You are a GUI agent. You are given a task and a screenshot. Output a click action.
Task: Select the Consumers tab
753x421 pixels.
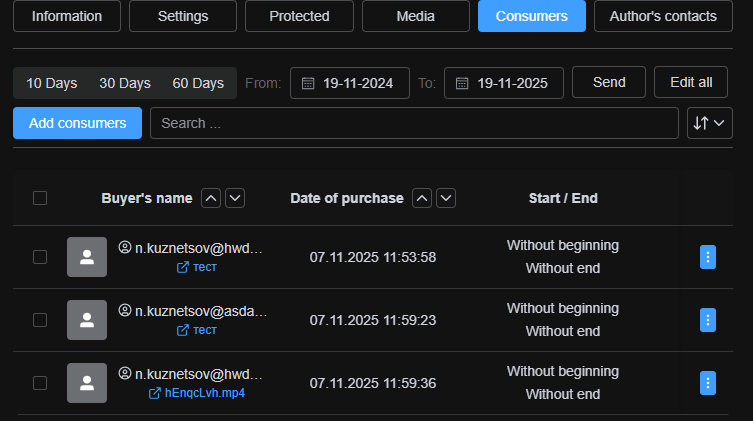tap(532, 16)
